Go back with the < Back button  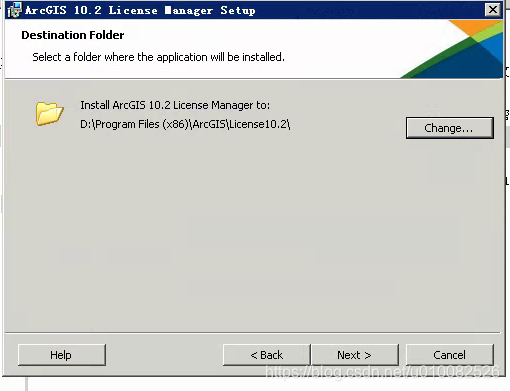(267, 355)
